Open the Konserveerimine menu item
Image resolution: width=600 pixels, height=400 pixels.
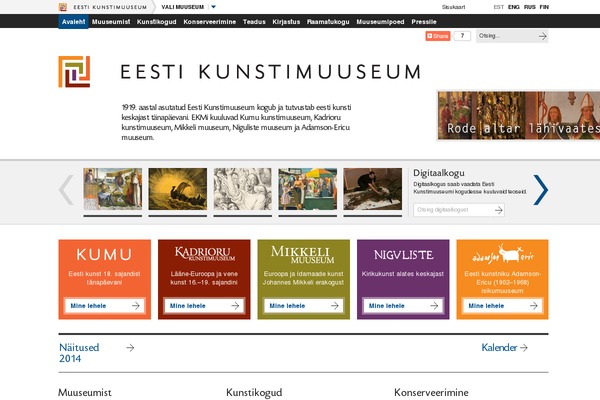[x=209, y=22]
